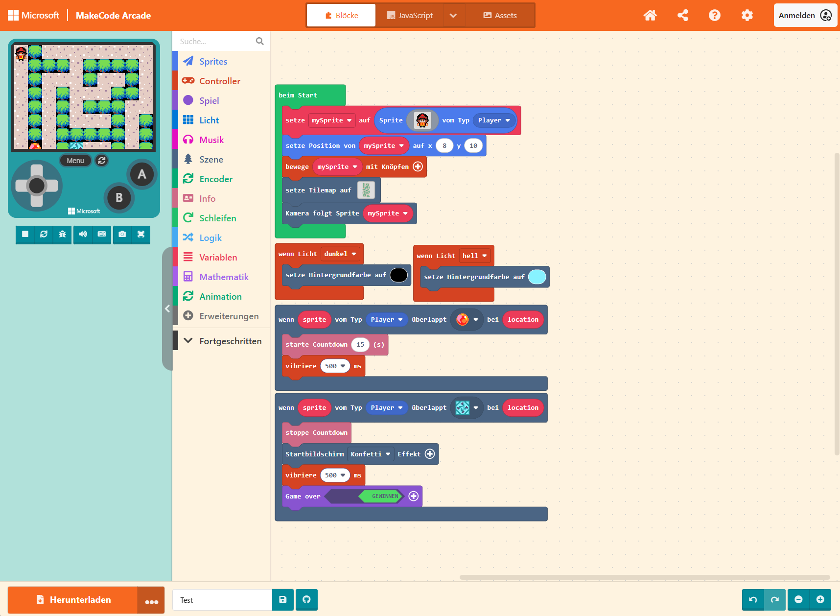Restart the simulator using the refresh icon
Viewport: 840px width, 616px height.
click(x=44, y=235)
